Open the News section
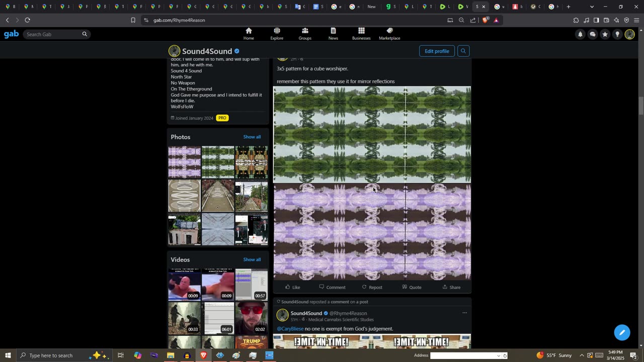This screenshot has width=644, height=362. point(333,34)
